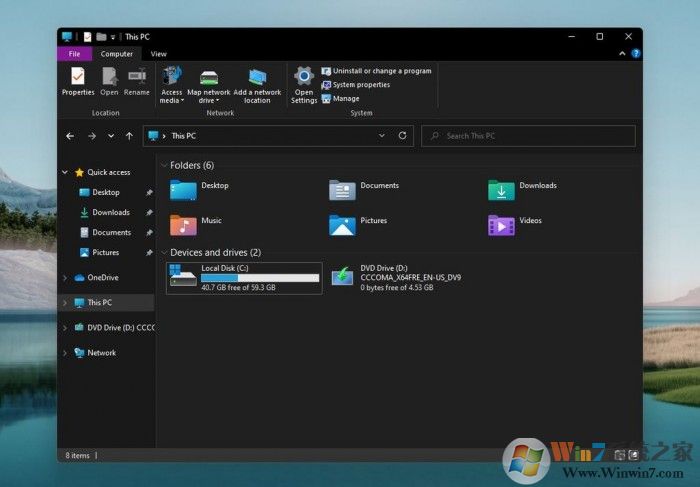The width and height of the screenshot is (700, 487).
Task: Open the Music folder icon
Action: [x=183, y=224]
